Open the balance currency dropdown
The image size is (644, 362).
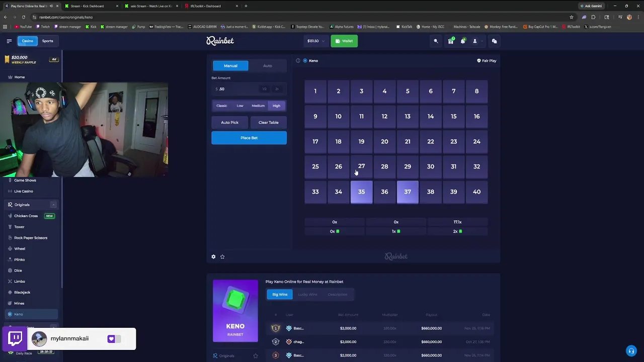coord(316,41)
